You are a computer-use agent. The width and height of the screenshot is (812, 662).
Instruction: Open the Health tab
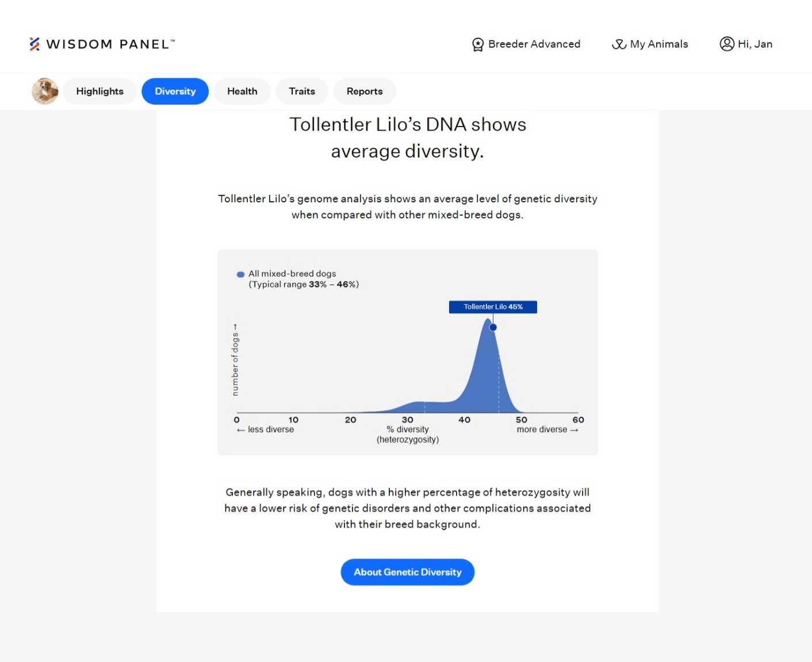[x=242, y=91]
